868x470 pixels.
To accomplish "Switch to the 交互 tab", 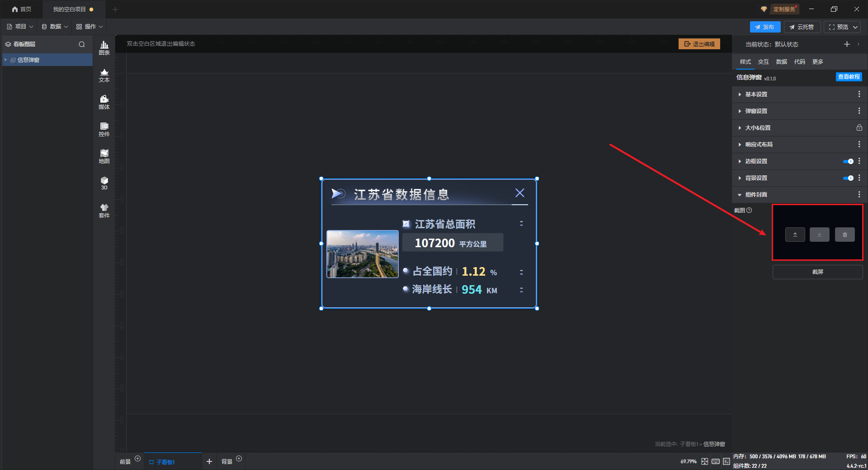I will [763, 62].
